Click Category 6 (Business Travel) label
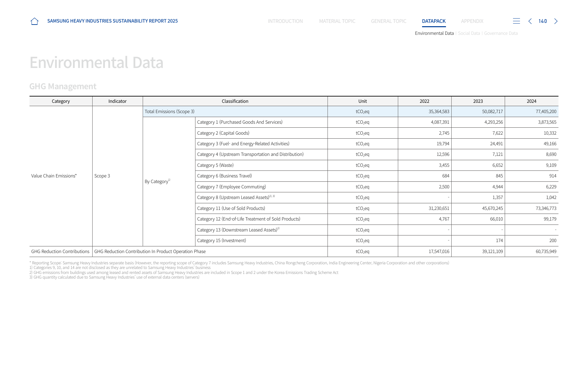Image resolution: width=588 pixels, height=392 pixels. (x=224, y=176)
